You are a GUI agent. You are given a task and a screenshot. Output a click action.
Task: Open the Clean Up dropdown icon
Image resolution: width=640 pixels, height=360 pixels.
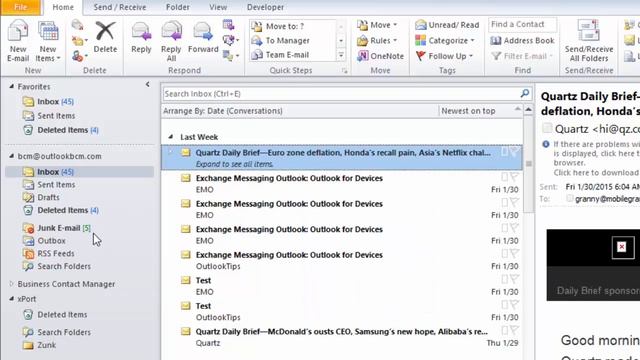[80, 40]
